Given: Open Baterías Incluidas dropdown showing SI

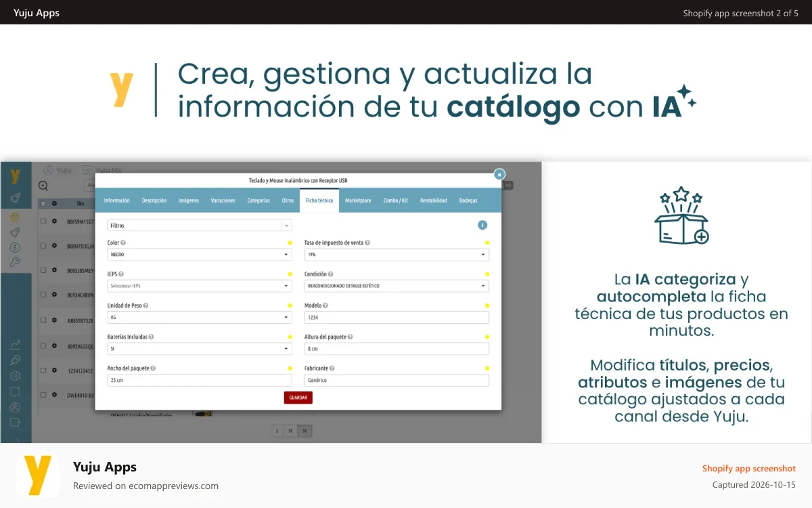Looking at the screenshot, I should (x=200, y=349).
